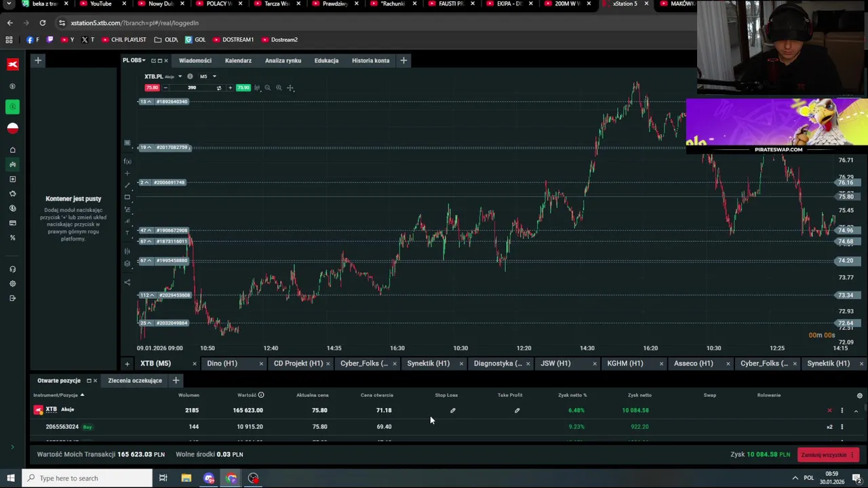Click the swap volume arrows icon

point(218,88)
